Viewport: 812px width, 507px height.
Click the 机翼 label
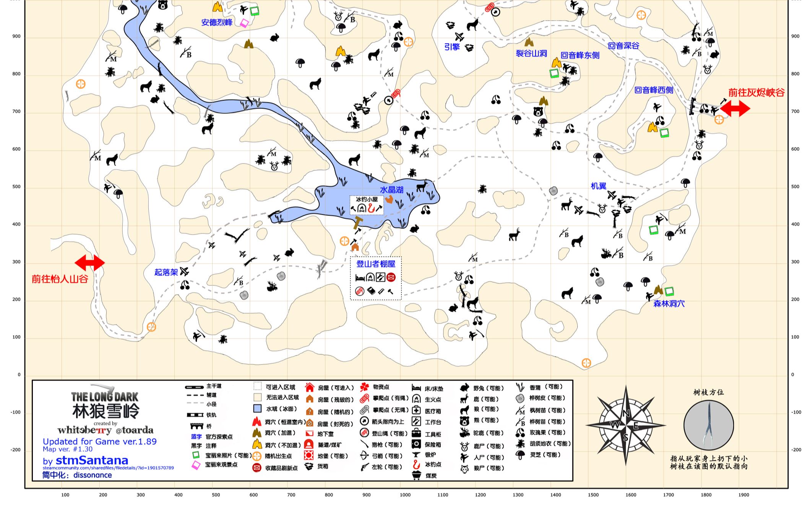pyautogui.click(x=599, y=186)
